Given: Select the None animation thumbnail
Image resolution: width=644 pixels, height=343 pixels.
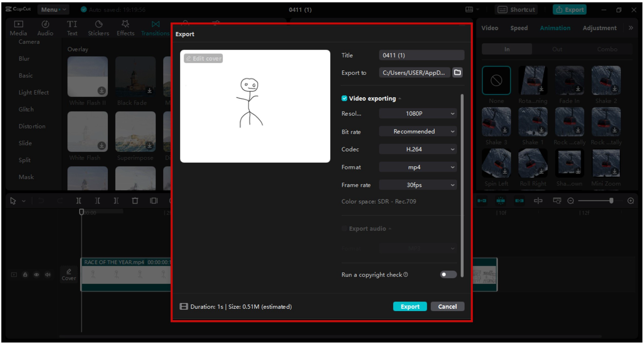Looking at the screenshot, I should [x=496, y=81].
